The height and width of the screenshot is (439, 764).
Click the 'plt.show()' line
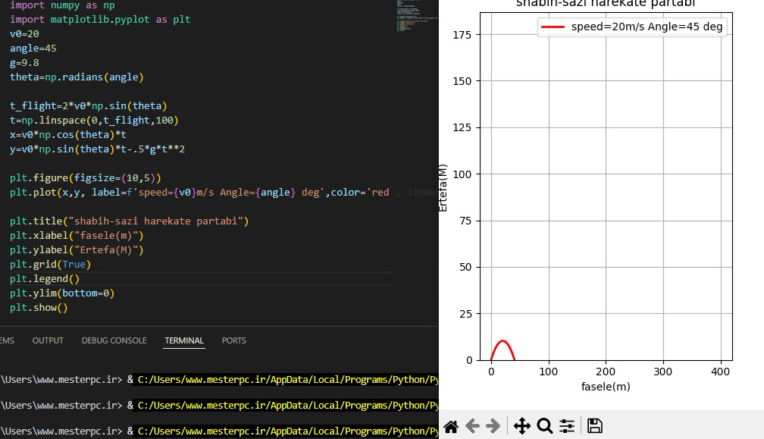click(x=38, y=307)
